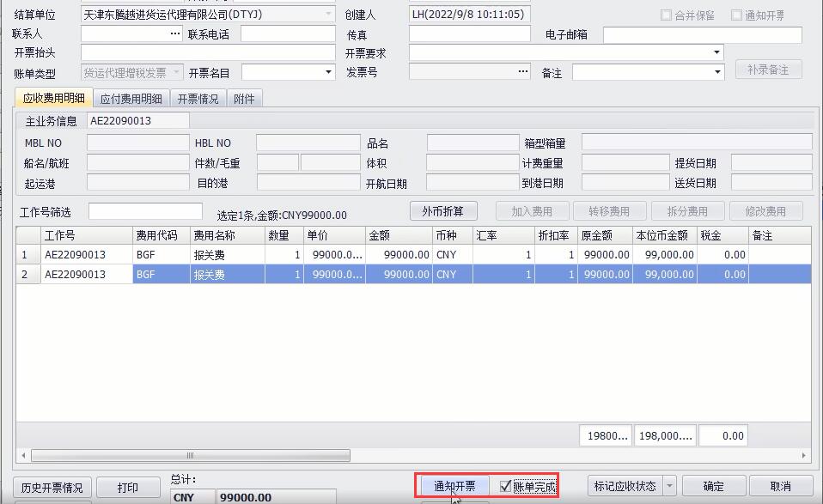The width and height of the screenshot is (823, 504).
Task: Toggle the 账单完成 checkbox
Action: (x=506, y=487)
